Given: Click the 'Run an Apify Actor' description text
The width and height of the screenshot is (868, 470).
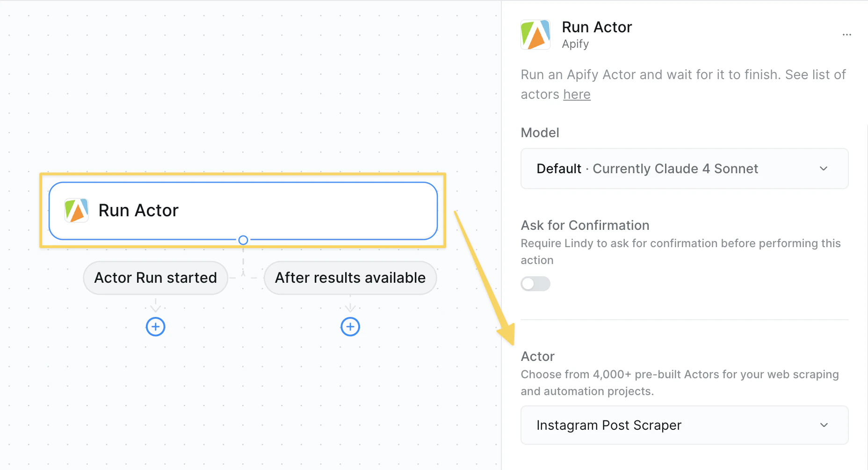Looking at the screenshot, I should tap(683, 84).
